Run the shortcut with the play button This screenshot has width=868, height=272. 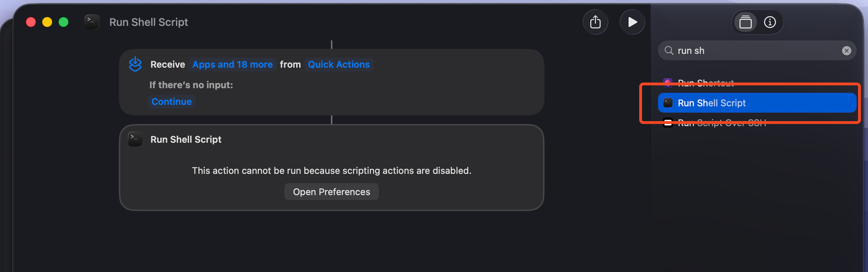632,22
